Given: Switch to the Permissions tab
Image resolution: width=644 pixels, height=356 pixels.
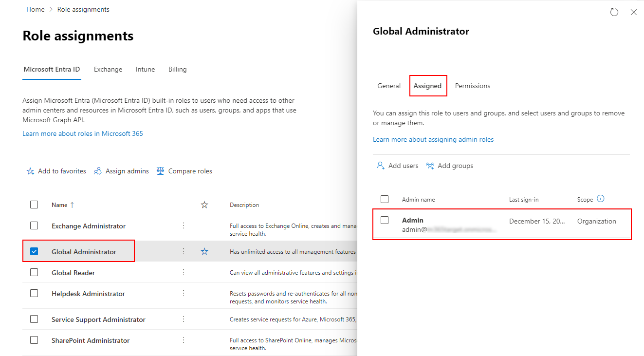Looking at the screenshot, I should pyautogui.click(x=472, y=86).
